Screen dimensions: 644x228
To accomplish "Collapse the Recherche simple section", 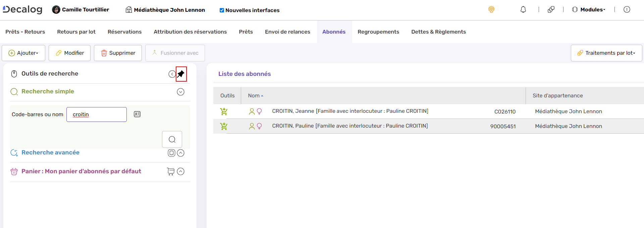I will click(x=180, y=92).
